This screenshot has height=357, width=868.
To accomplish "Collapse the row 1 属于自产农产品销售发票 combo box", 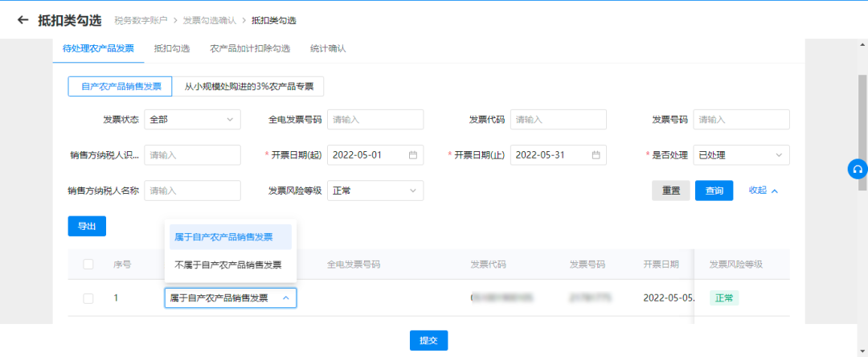I will (231, 298).
